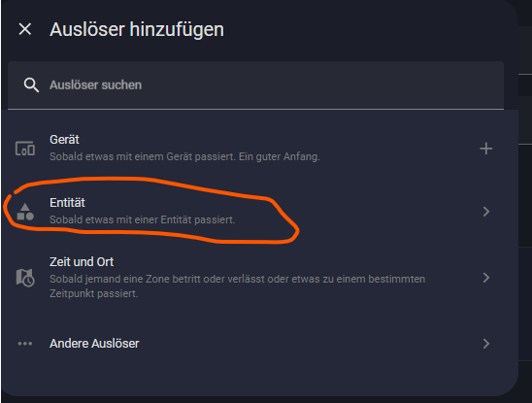Select the Gerät trigger title
Viewport: 532px width, 403px height.
pos(64,140)
